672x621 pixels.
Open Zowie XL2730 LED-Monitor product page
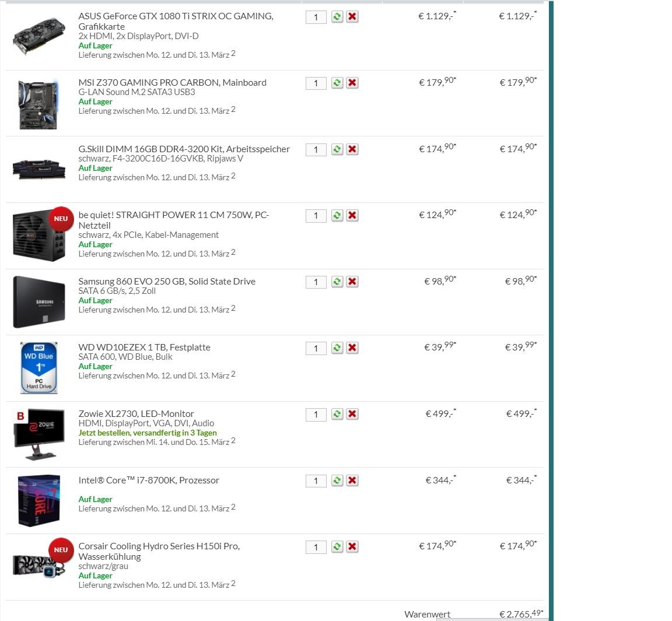[136, 414]
